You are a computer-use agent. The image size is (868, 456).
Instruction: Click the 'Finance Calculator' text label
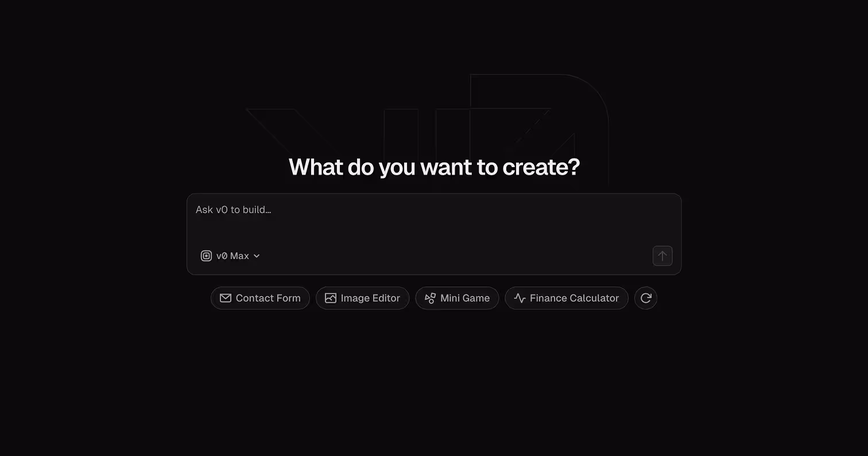tap(574, 298)
